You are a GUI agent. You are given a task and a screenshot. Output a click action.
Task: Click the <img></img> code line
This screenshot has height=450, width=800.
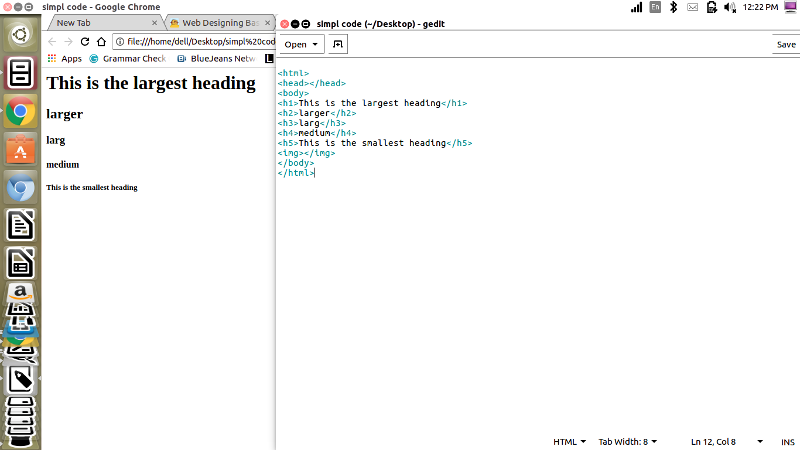pos(307,153)
